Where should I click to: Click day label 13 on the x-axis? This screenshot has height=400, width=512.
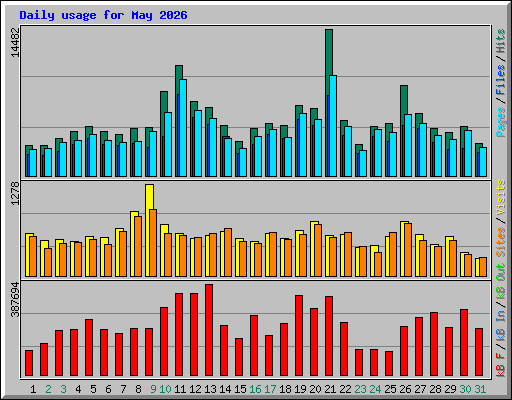[x=210, y=389]
